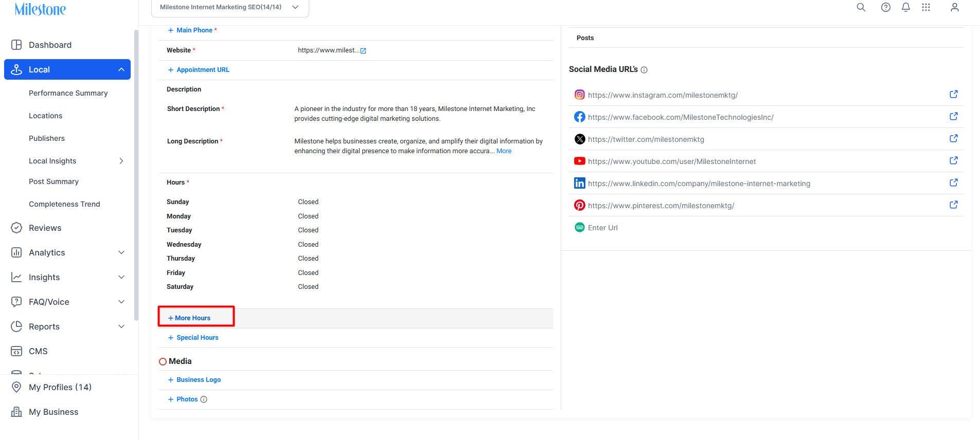980x440 pixels.
Task: Click the My Profiles pin icon
Action: [16, 387]
